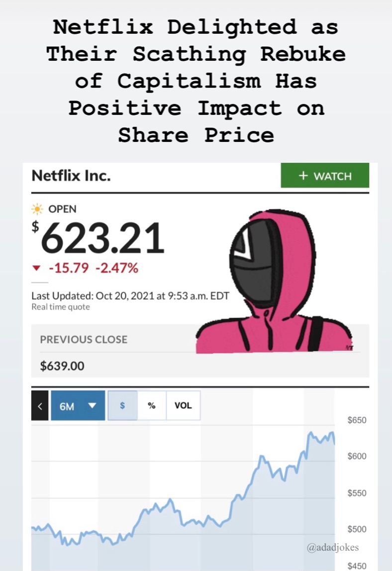The width and height of the screenshot is (392, 571).
Task: Switch chart to VOL view
Action: [x=183, y=406]
